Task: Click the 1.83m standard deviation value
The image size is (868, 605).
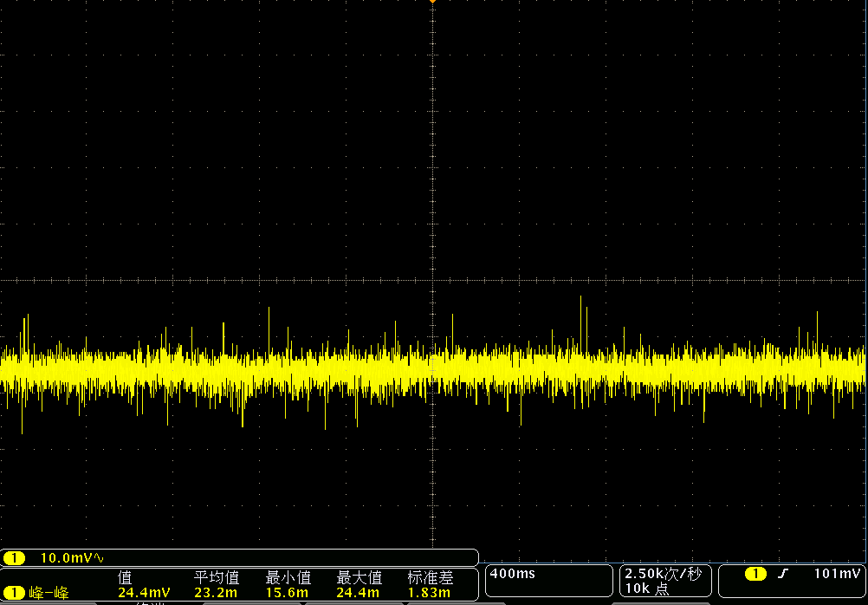Action: point(430,594)
